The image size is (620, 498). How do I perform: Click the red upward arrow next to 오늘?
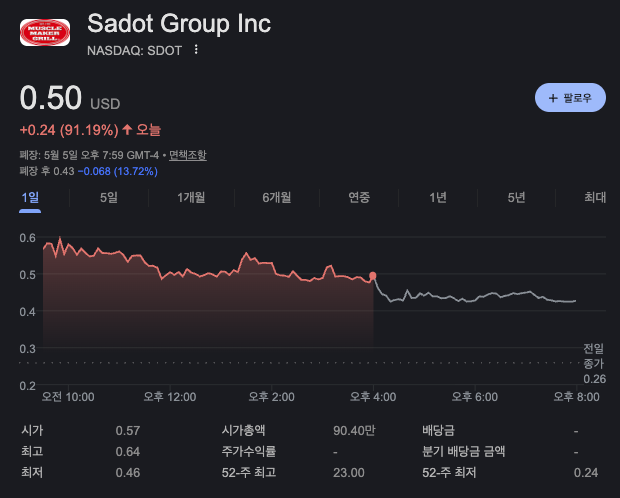pyautogui.click(x=127, y=129)
